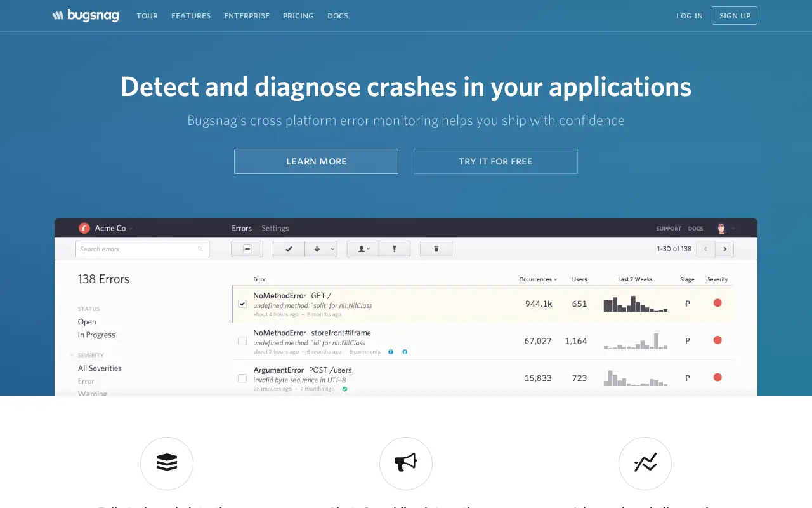The height and width of the screenshot is (508, 812).
Task: Click the trash delete button
Action: [436, 249]
